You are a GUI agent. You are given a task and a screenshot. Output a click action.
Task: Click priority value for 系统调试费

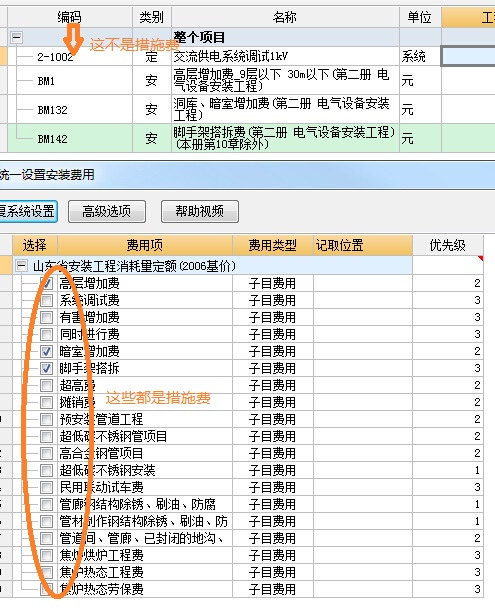[448, 300]
